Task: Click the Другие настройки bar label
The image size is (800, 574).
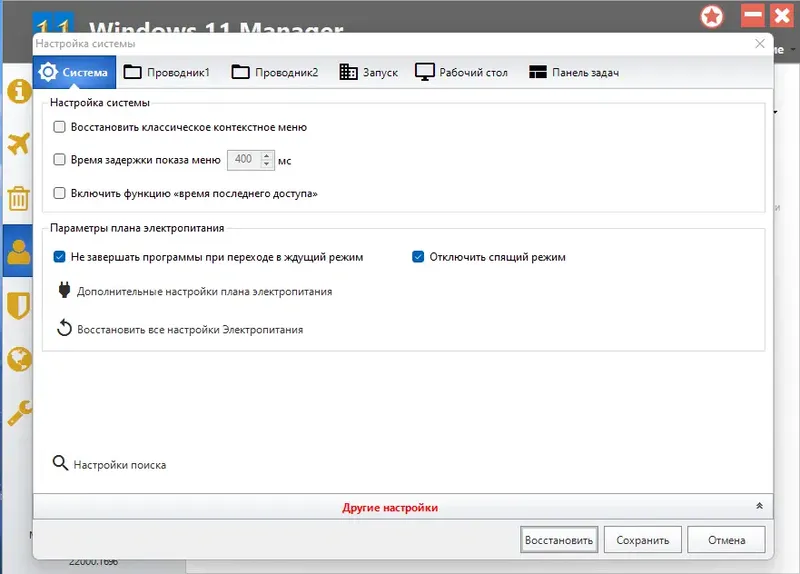Action: click(390, 508)
